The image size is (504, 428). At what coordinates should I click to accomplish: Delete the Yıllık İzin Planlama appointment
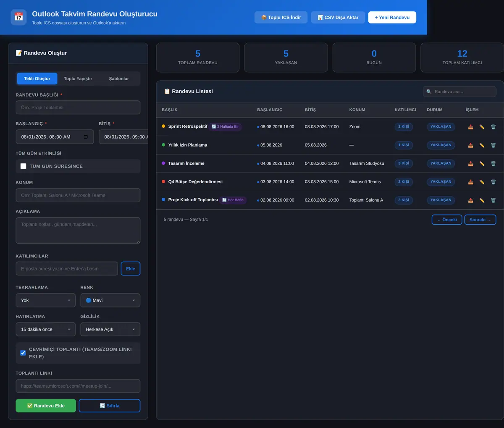click(x=493, y=145)
